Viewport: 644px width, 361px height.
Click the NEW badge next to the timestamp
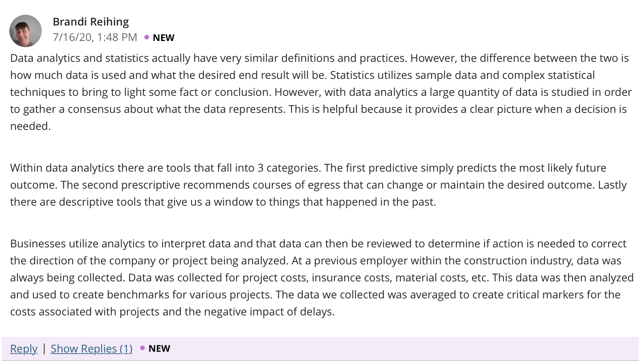pos(163,37)
